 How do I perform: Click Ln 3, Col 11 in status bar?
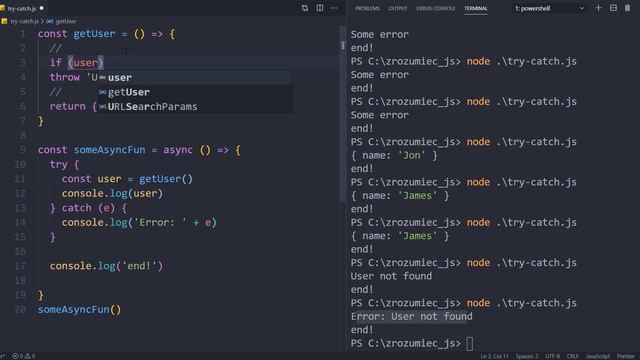[494, 356]
